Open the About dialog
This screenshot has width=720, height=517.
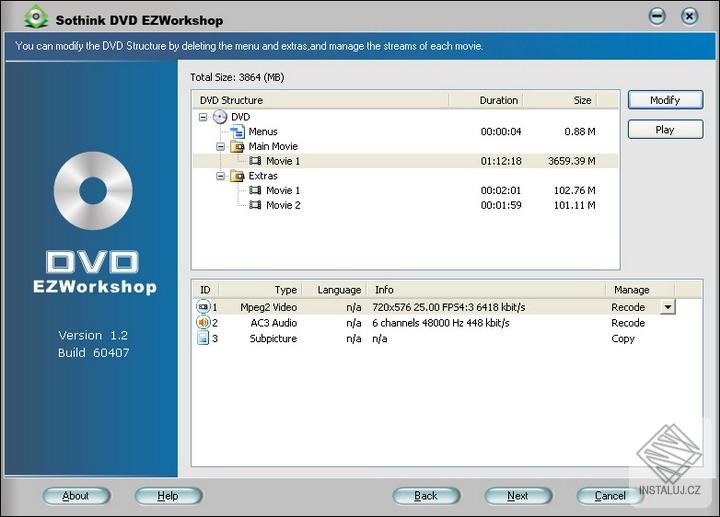pos(76,496)
